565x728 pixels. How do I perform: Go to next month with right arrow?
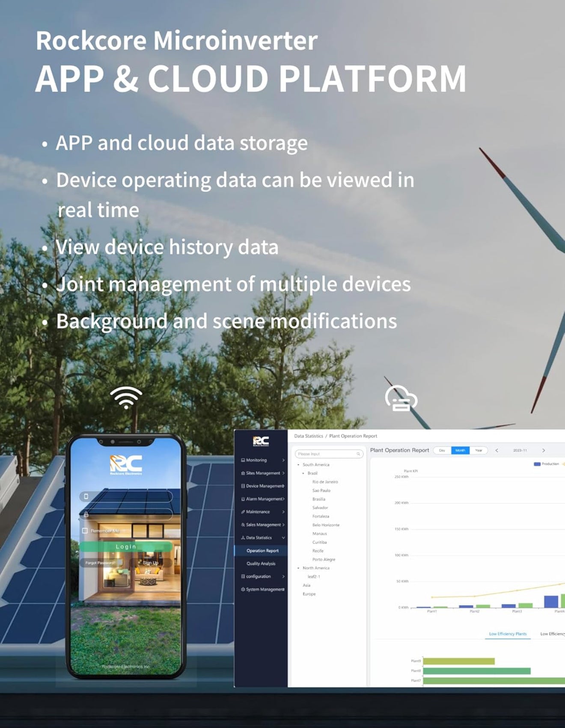coord(544,451)
